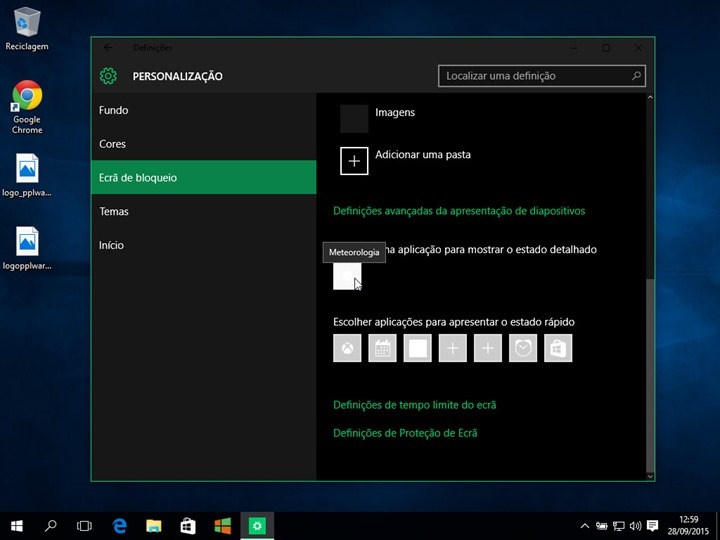Open File Explorer from taskbar
The width and height of the screenshot is (720, 540).
tap(154, 526)
